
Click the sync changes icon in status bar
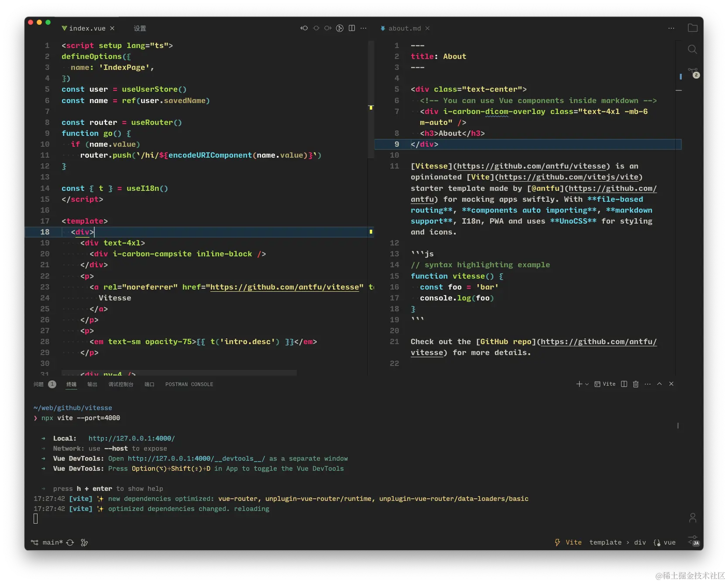70,542
